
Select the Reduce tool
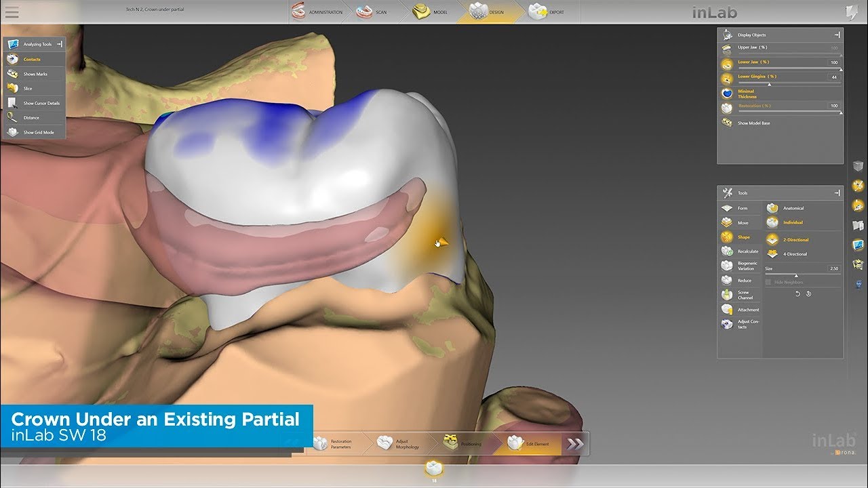tap(739, 281)
